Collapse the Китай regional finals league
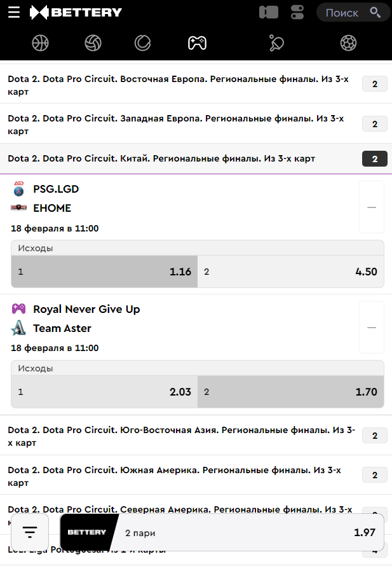The height and width of the screenshot is (566, 392). (x=184, y=159)
